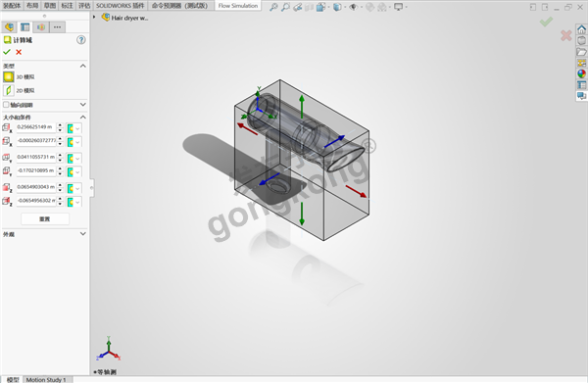Open SOLIDWORKS Forum task pane icon
The width and height of the screenshot is (588, 383).
click(581, 96)
